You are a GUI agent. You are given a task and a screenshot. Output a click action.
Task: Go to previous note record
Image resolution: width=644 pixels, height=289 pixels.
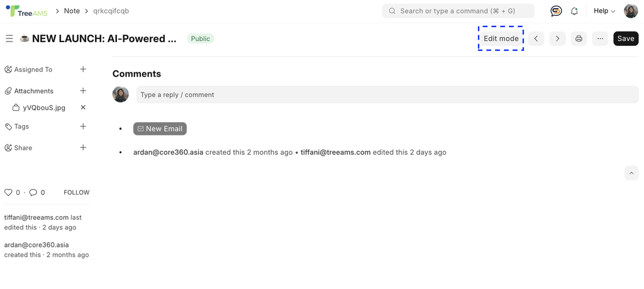click(x=536, y=38)
